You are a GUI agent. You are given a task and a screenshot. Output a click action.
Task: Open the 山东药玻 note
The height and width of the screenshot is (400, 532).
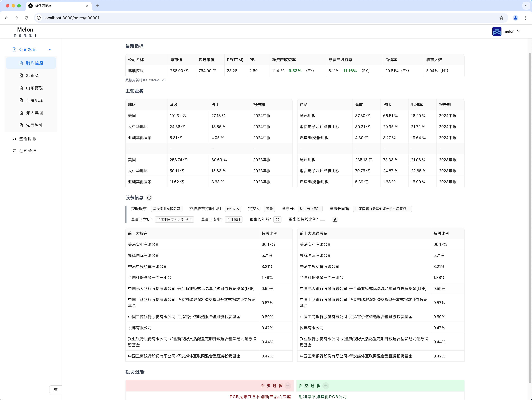[x=31, y=88]
